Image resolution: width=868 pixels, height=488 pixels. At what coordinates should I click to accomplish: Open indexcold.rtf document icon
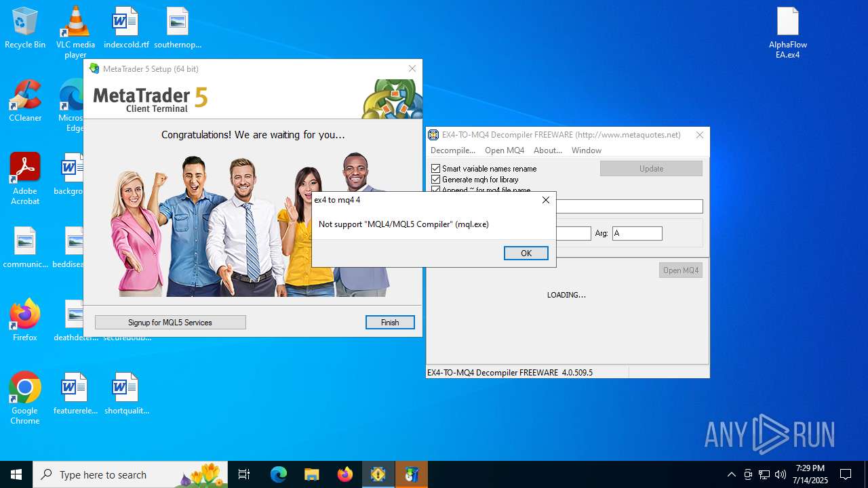(x=126, y=28)
